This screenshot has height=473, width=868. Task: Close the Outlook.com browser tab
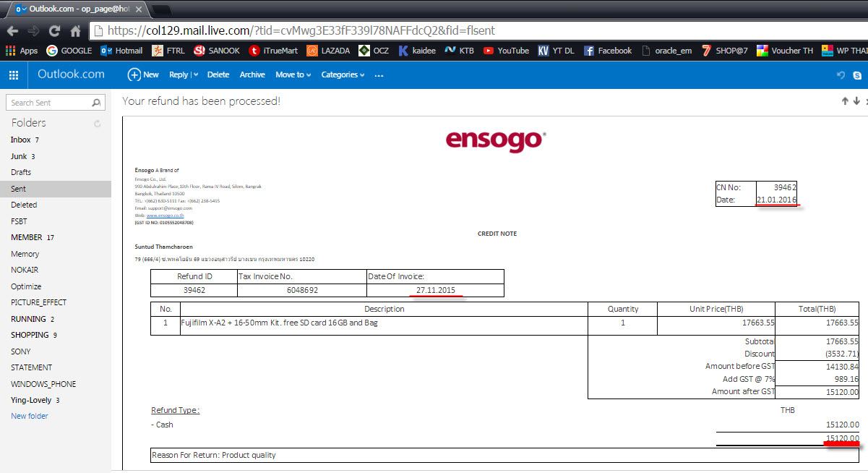pos(139,9)
